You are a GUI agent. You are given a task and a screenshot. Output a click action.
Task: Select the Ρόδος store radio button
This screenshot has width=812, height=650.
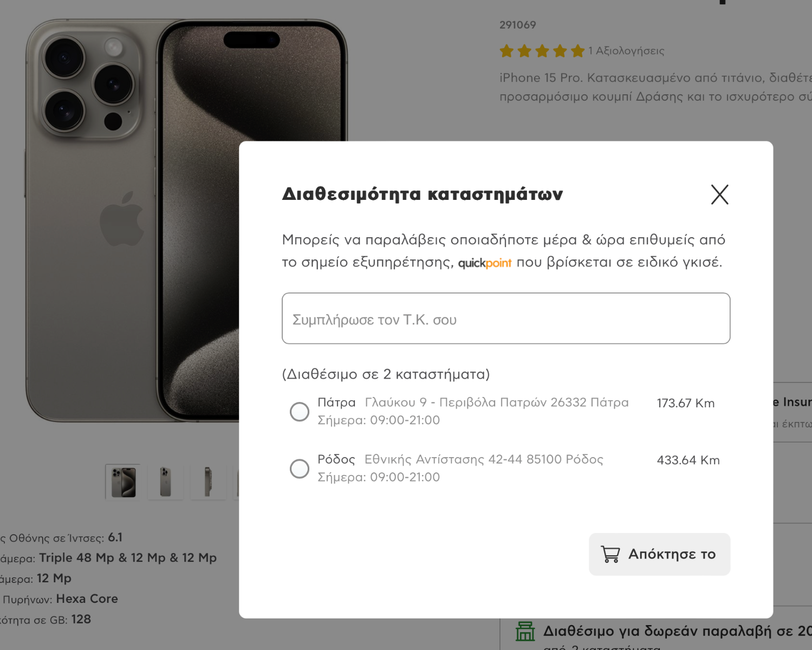click(x=300, y=469)
